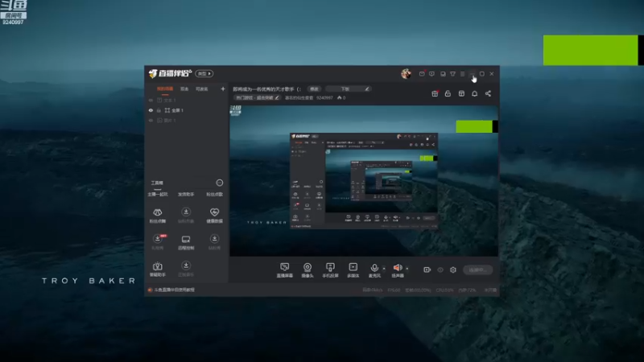Download the tool marked with NEW badge
This screenshot has width=644, height=362.
click(x=158, y=242)
